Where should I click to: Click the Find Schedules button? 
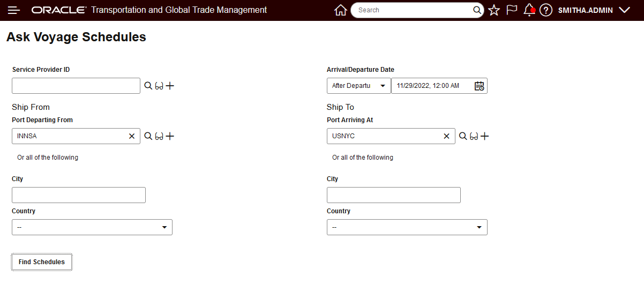click(x=42, y=262)
